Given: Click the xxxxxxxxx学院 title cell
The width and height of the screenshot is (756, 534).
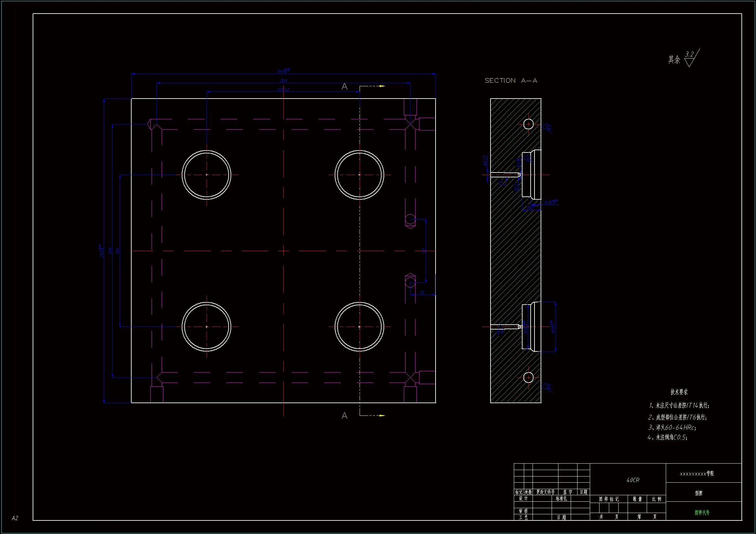Looking at the screenshot, I should [x=697, y=474].
